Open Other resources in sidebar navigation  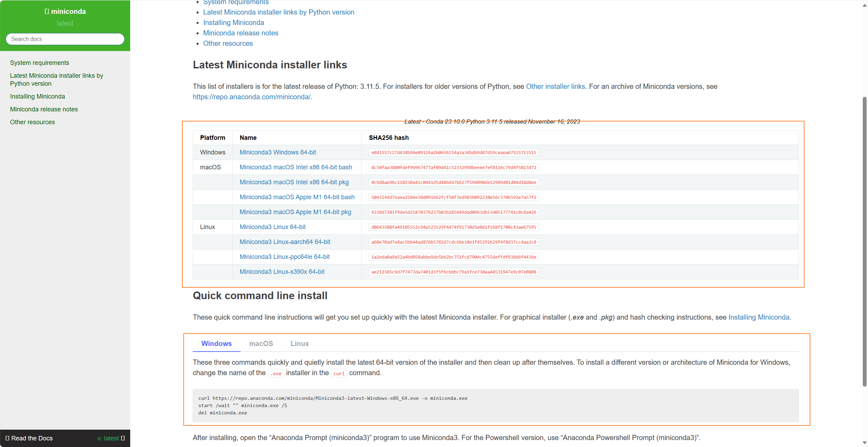[x=32, y=122]
